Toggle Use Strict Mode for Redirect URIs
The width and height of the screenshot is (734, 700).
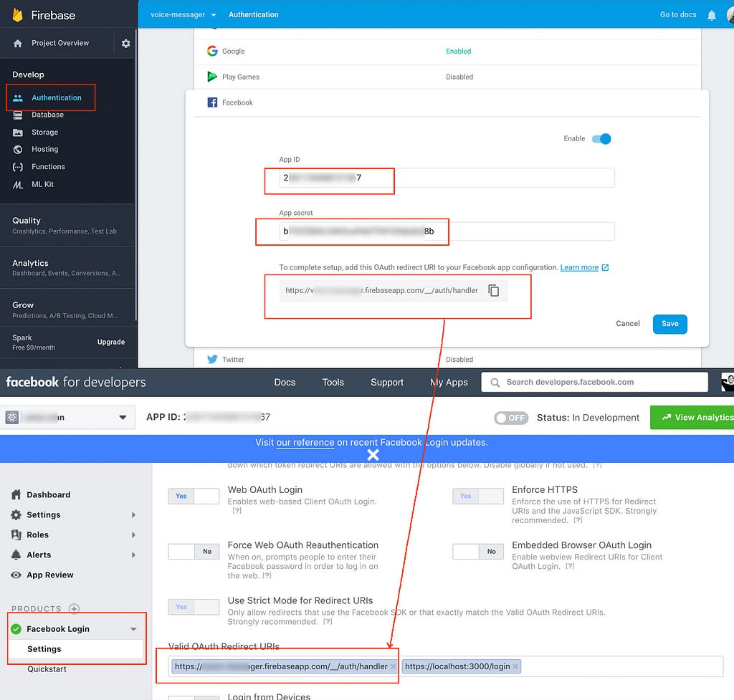coord(194,607)
